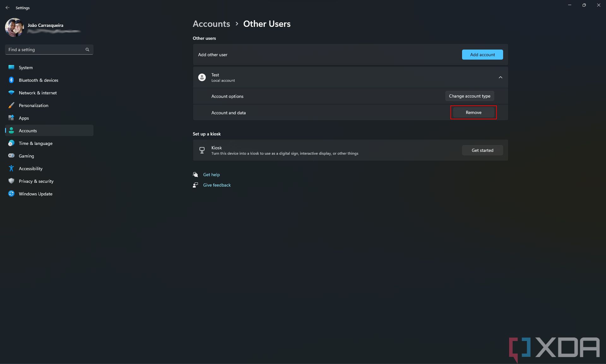
Task: Click the Kiosk display icon
Action: [202, 150]
